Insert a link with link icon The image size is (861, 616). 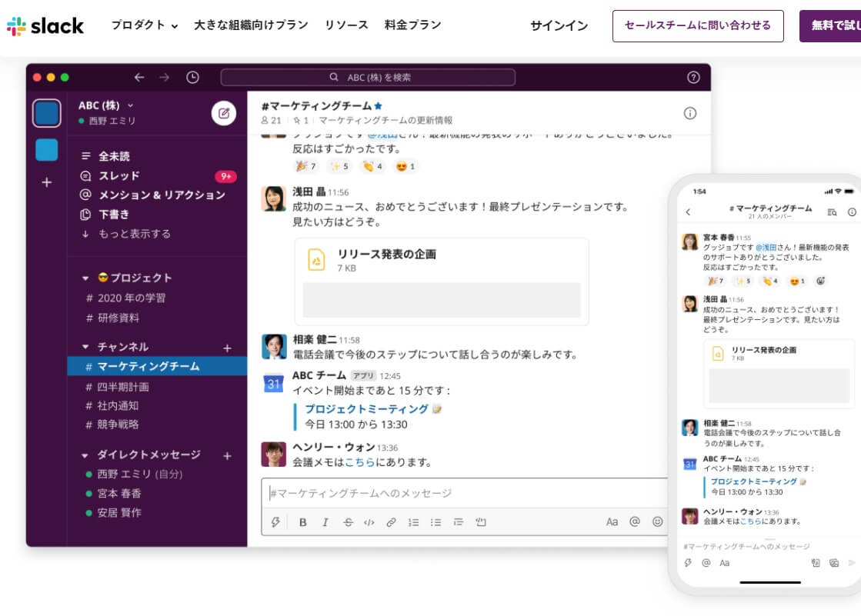pos(391,522)
